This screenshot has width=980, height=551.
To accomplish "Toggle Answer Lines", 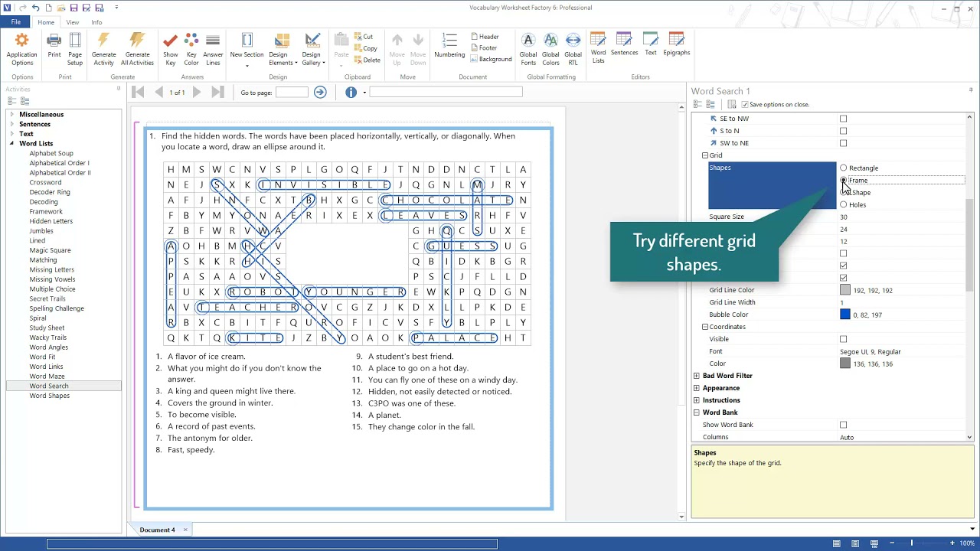I will tap(213, 49).
